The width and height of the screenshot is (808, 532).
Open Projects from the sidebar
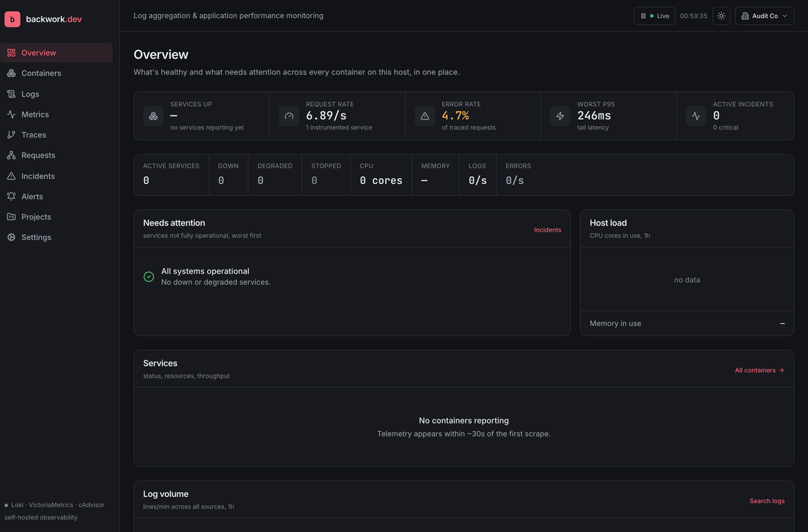point(57,217)
